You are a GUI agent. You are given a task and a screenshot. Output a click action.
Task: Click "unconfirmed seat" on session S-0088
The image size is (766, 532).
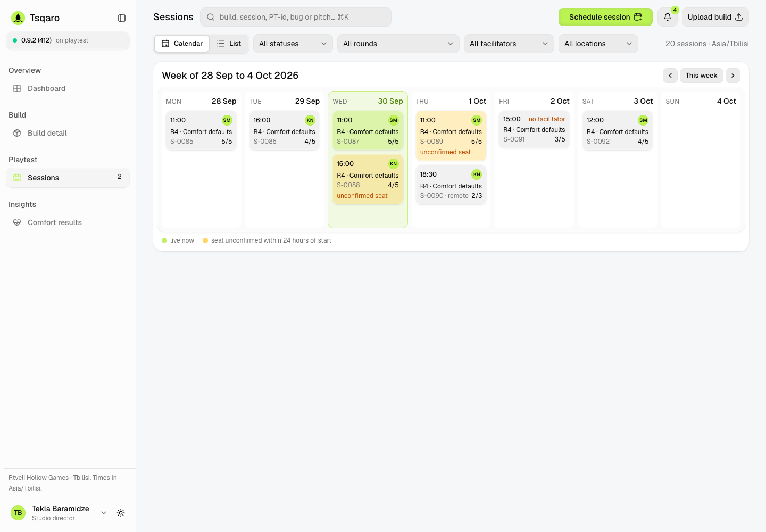(x=362, y=196)
